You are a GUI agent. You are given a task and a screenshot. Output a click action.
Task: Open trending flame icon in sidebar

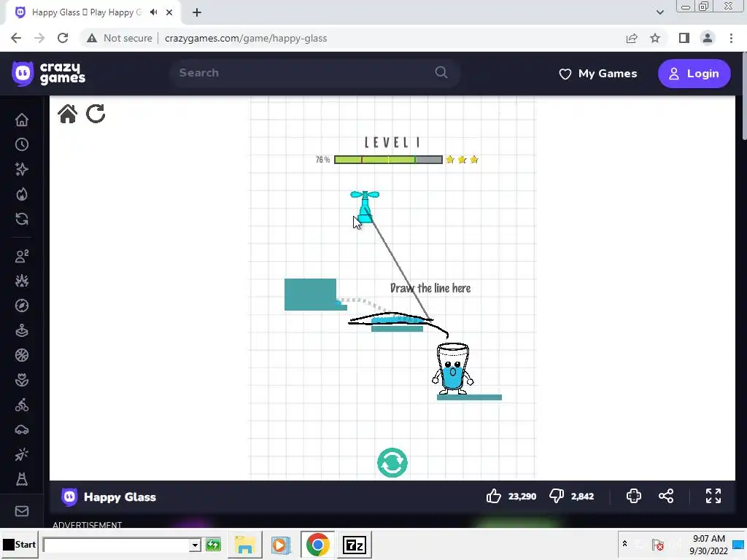(22, 194)
